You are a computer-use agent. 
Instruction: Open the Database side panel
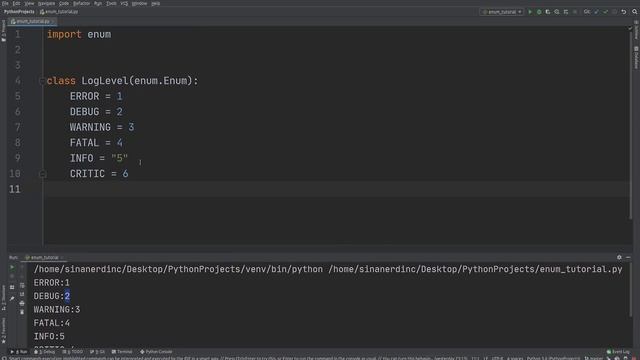coord(636,57)
